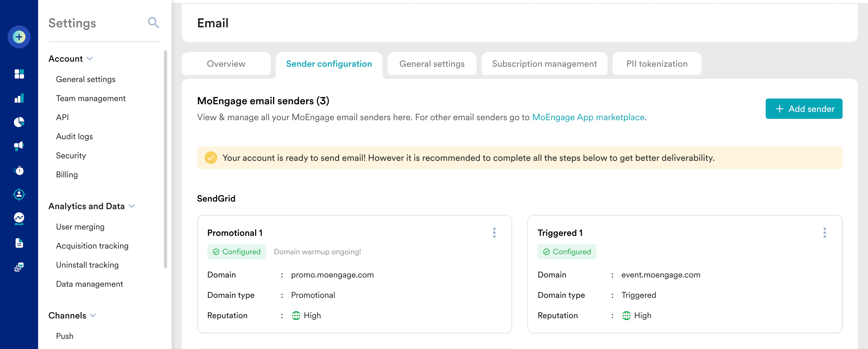
Task: Switch to the Overview tab
Action: pyautogui.click(x=226, y=64)
